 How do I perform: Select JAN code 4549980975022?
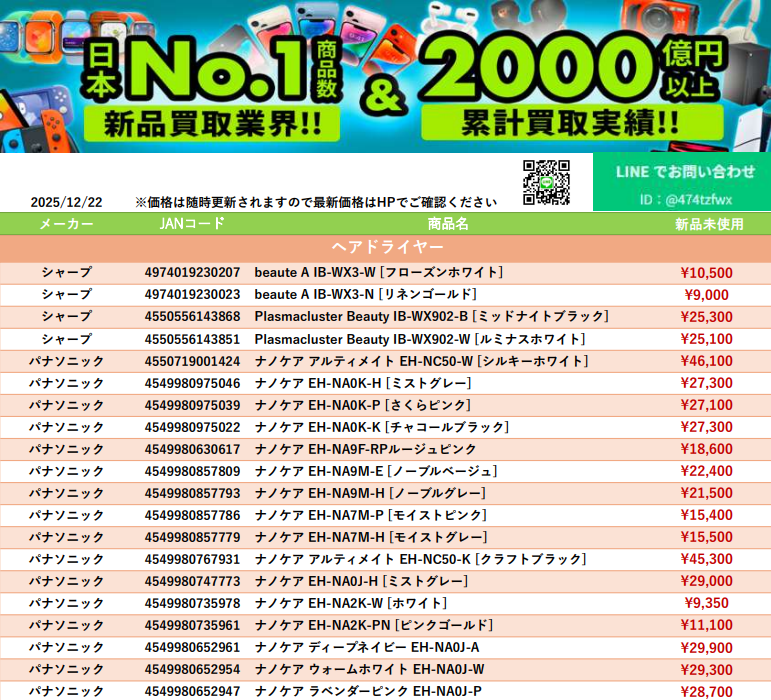pyautogui.click(x=192, y=427)
